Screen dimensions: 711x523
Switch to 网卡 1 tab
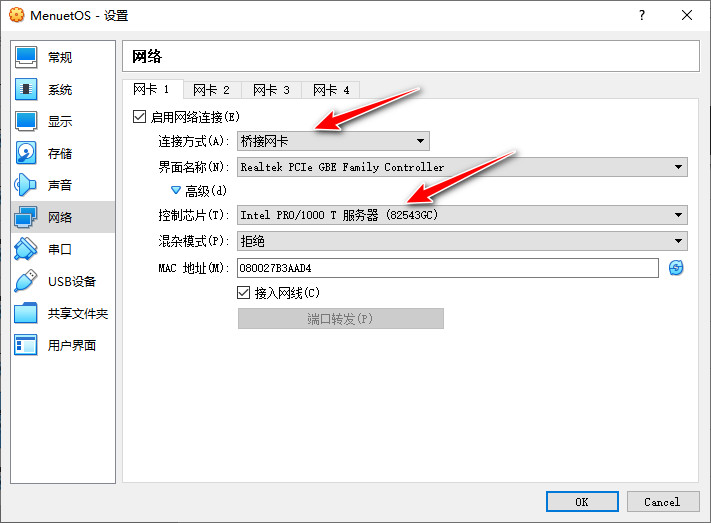152,89
